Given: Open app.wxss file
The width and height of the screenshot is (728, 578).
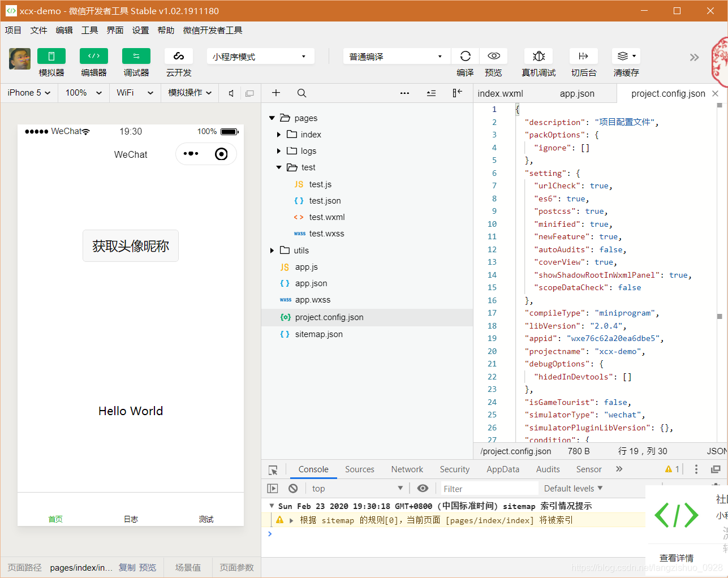Looking at the screenshot, I should (313, 300).
